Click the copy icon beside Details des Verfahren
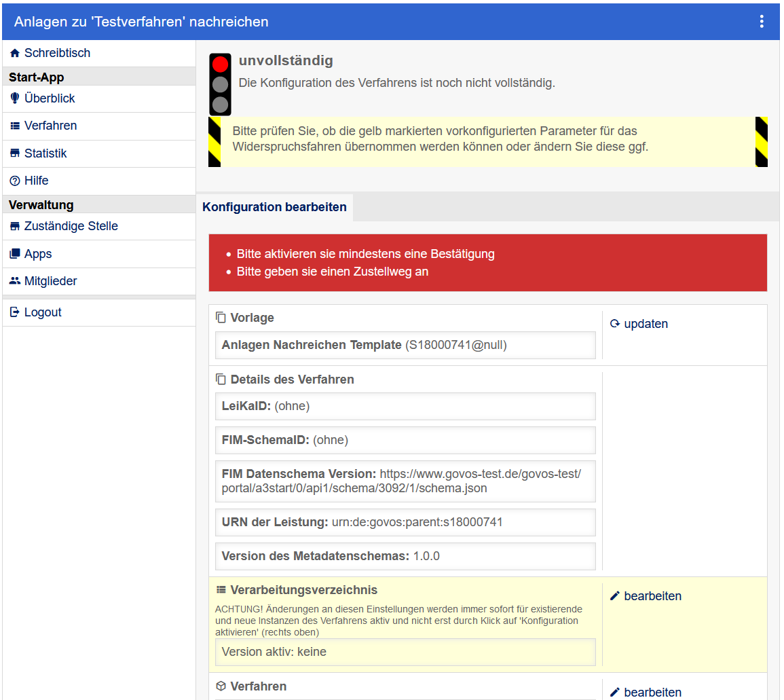Screen dimensions: 784x700 (x=221, y=380)
